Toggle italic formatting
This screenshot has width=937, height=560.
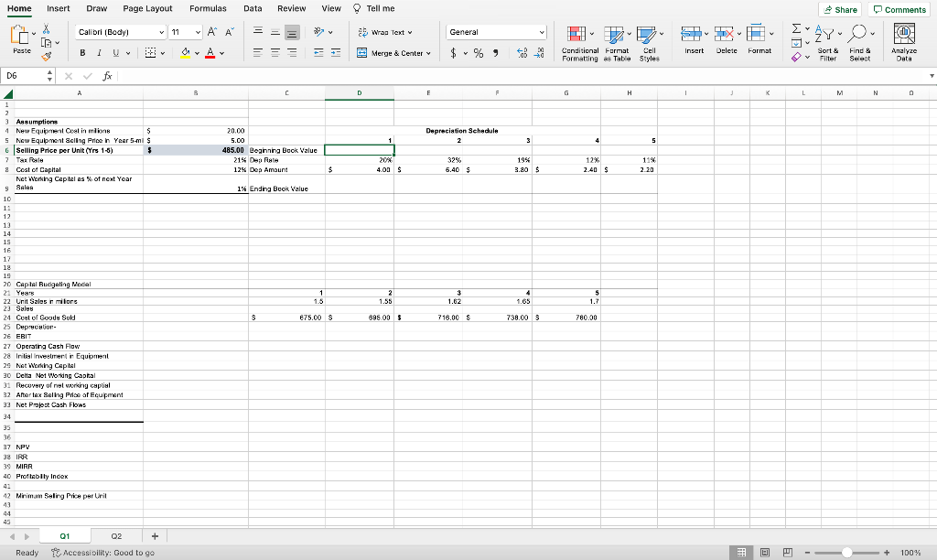click(x=99, y=52)
